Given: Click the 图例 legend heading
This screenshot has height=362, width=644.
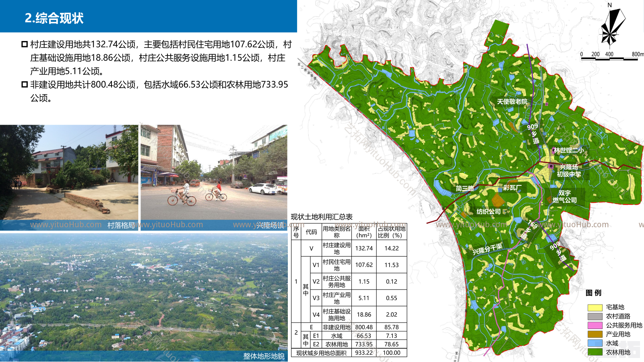Looking at the screenshot, I should (x=593, y=293).
